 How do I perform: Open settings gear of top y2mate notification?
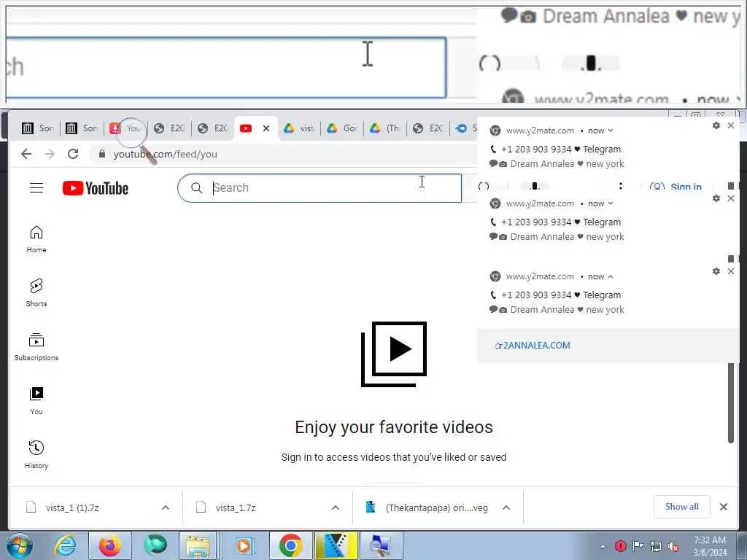click(716, 125)
